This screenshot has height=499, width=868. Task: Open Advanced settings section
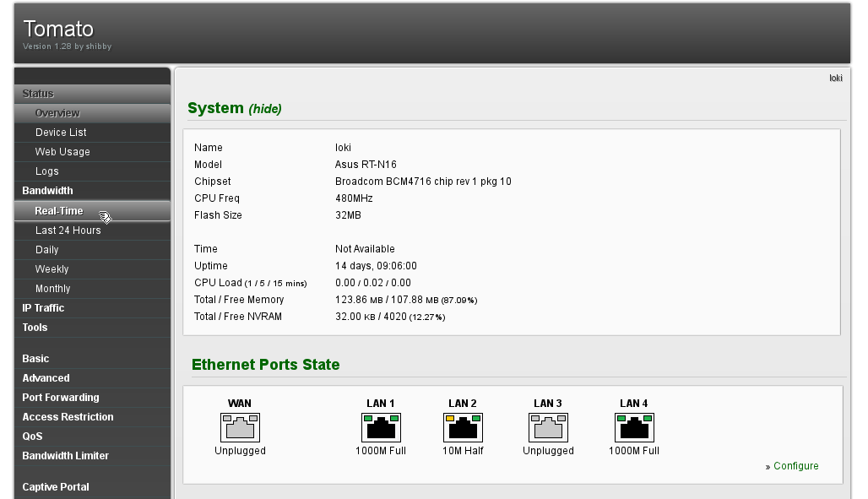pyautogui.click(x=92, y=378)
